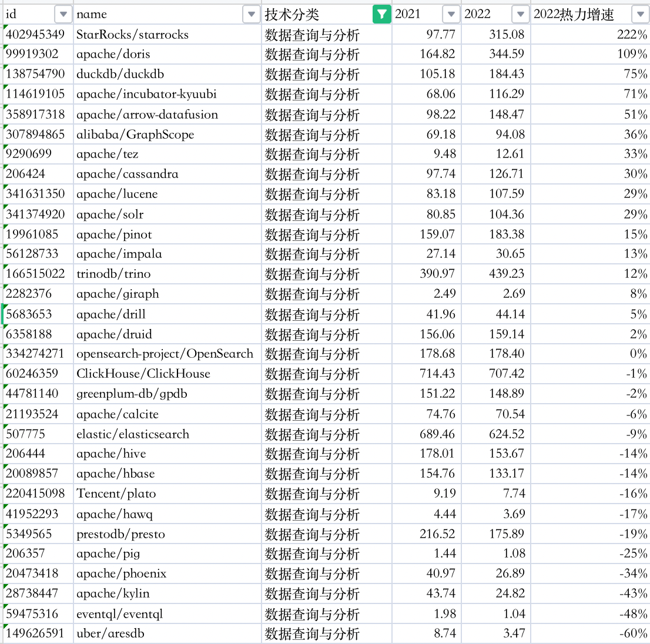Click the 技术分类 cell in the apache/tez row
Viewport: 650px width, 644px height.
pyautogui.click(x=312, y=154)
